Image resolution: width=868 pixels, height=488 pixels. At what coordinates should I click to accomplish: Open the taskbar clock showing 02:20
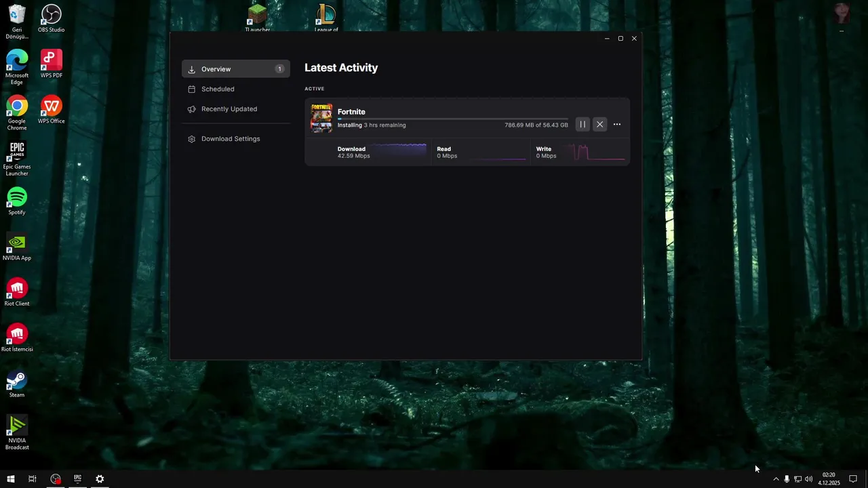pyautogui.click(x=829, y=479)
